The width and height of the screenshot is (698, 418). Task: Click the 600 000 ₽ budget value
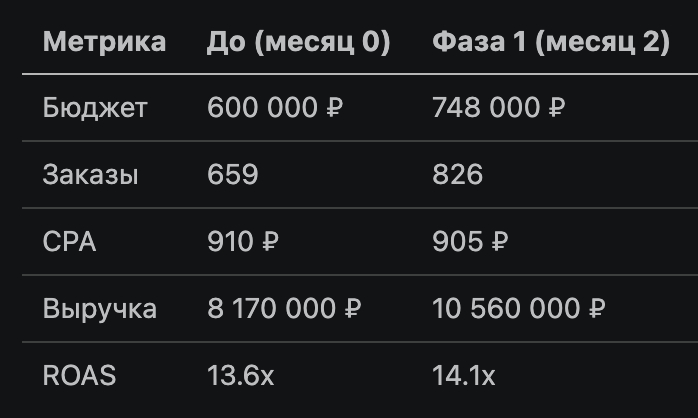click(275, 108)
